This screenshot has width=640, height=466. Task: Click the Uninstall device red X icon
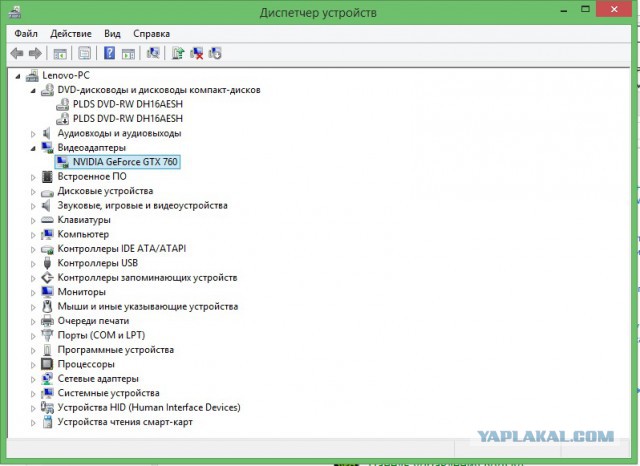click(x=197, y=53)
